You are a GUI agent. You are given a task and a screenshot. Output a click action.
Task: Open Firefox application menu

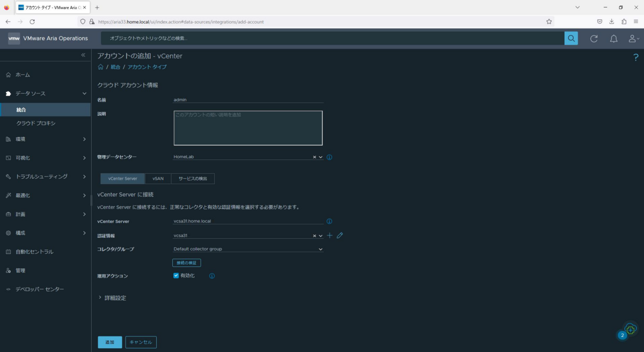(636, 21)
